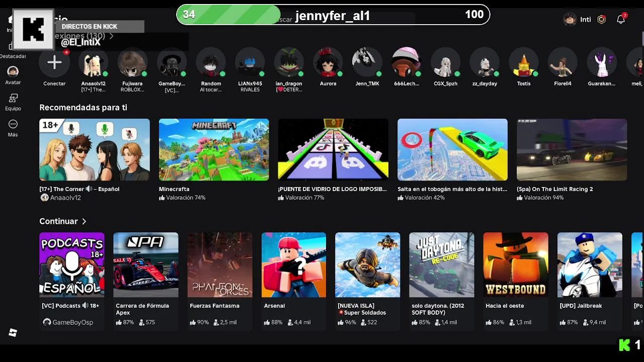This screenshot has width=644, height=362.
Task: Open Anaaolv12 friend avatar
Action: [x=94, y=62]
